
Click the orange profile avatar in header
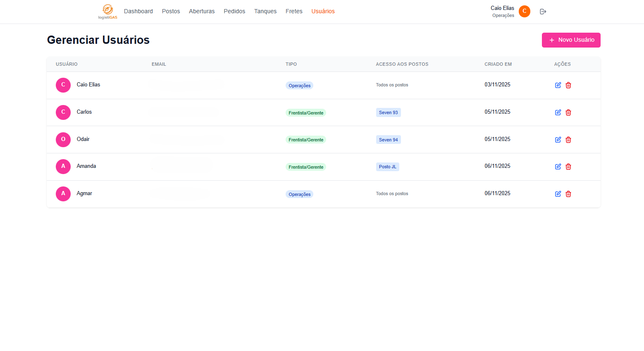click(x=524, y=11)
